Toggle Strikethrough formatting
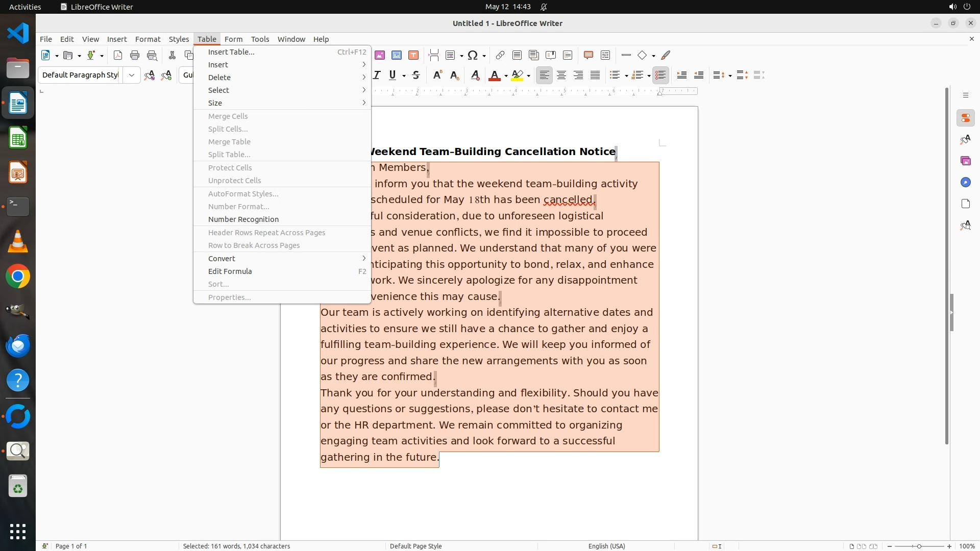The image size is (980, 551). click(416, 76)
